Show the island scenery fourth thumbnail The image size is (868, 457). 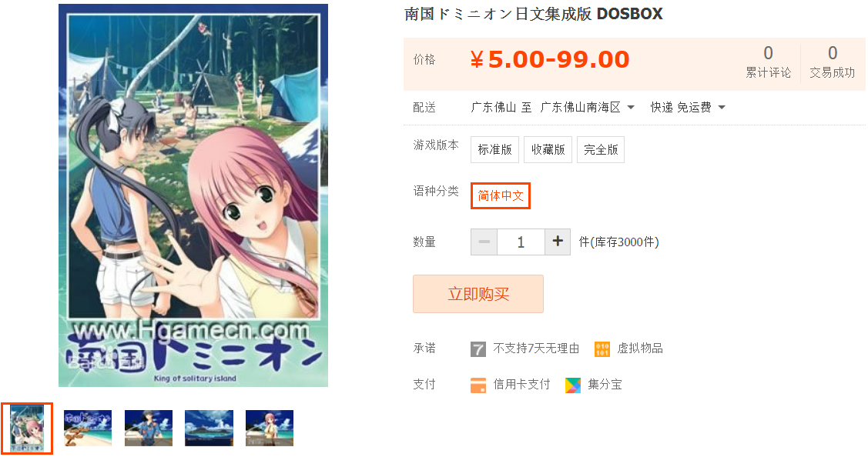(x=209, y=428)
